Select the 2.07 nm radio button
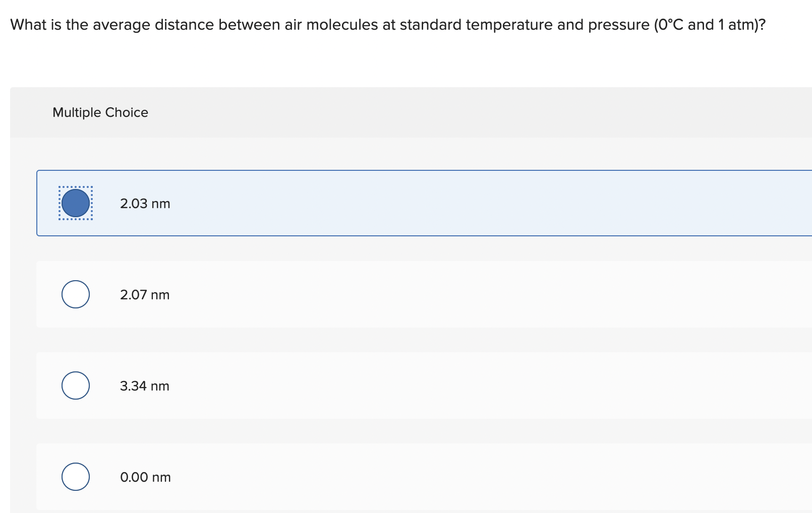This screenshot has width=812, height=513. coord(75,294)
